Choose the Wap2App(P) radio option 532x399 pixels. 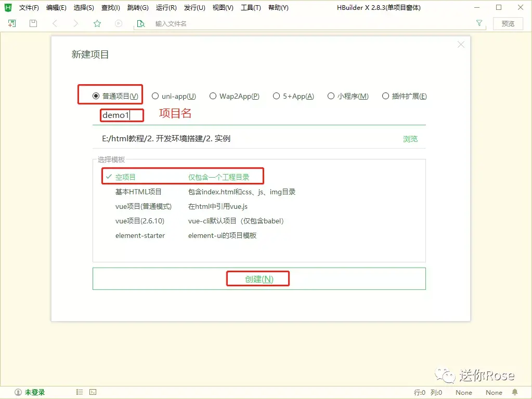213,96
